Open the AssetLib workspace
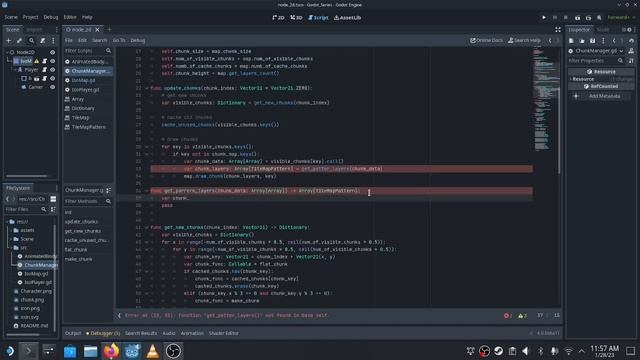 click(x=348, y=18)
